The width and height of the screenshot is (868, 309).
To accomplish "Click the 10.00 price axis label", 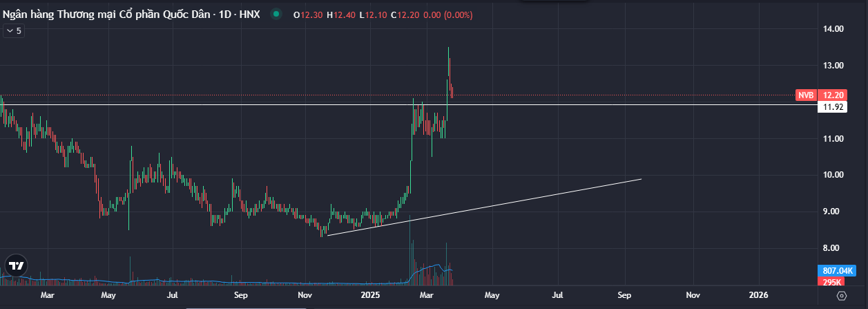I will tap(833, 175).
